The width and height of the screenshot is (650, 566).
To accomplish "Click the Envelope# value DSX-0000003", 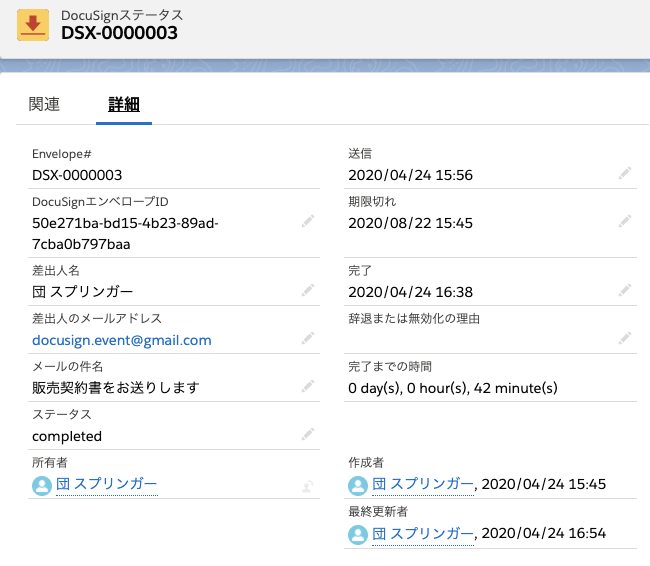I will click(x=77, y=175).
